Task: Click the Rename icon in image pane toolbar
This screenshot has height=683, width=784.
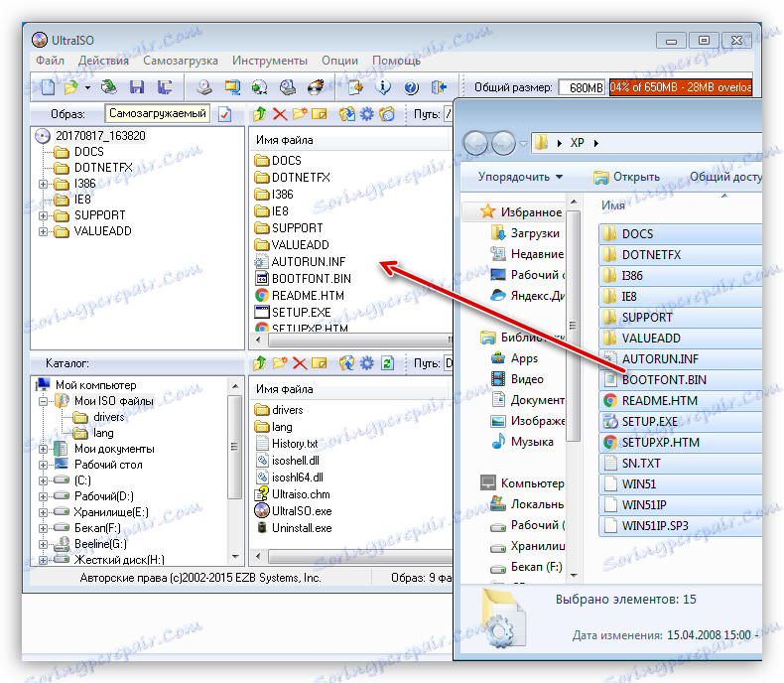Action: [319, 114]
